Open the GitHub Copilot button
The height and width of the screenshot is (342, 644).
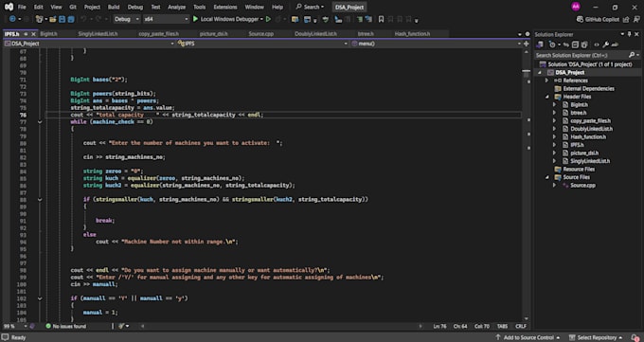[598, 19]
